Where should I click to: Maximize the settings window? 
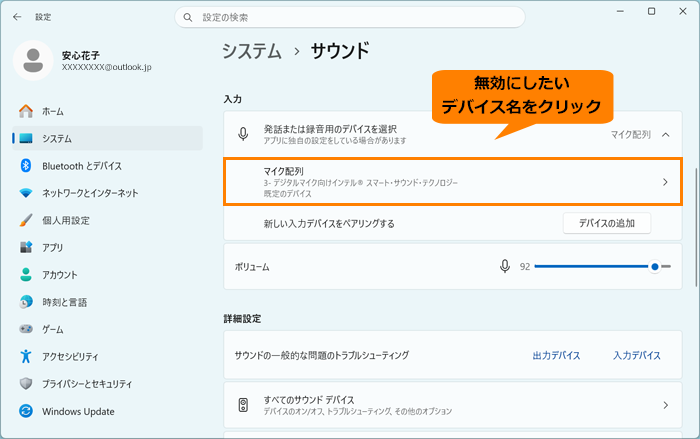pyautogui.click(x=651, y=11)
